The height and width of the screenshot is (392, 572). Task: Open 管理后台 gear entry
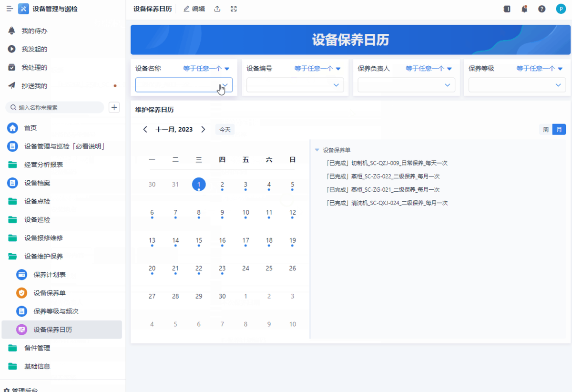pyautogui.click(x=21, y=389)
